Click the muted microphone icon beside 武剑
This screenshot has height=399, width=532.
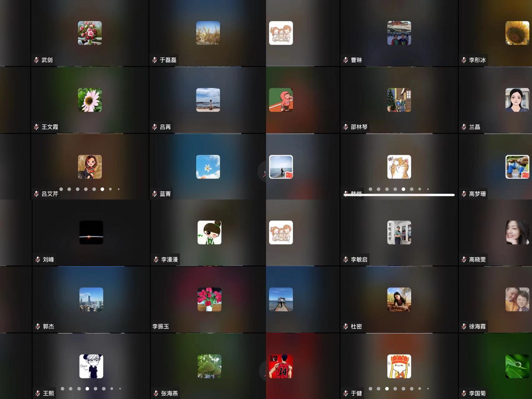(x=36, y=60)
